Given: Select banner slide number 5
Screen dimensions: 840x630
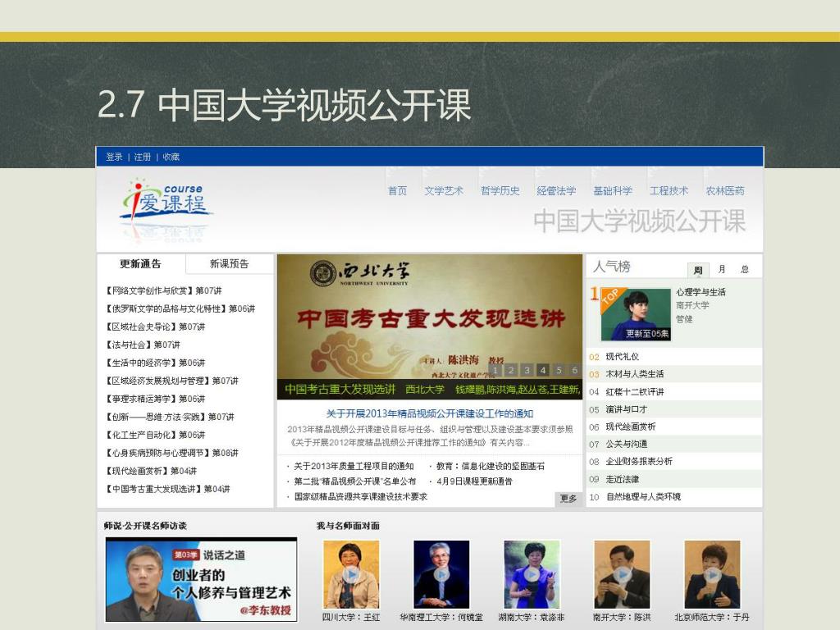Looking at the screenshot, I should coord(559,370).
